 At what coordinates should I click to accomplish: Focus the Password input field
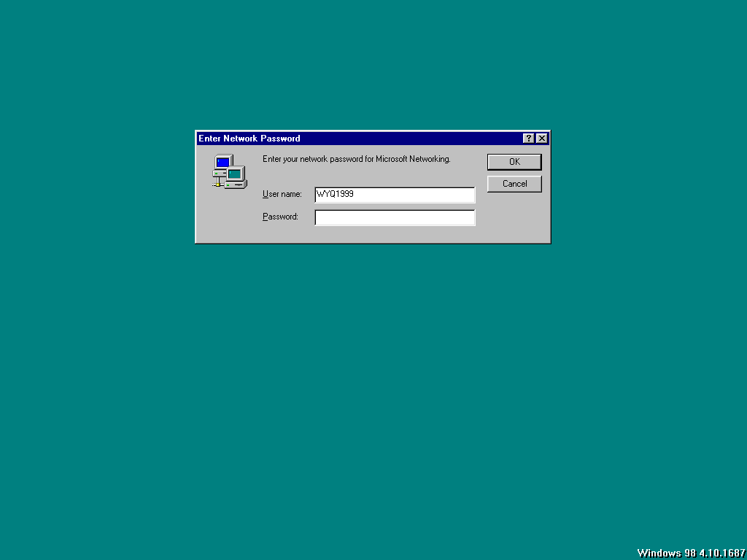click(x=395, y=217)
